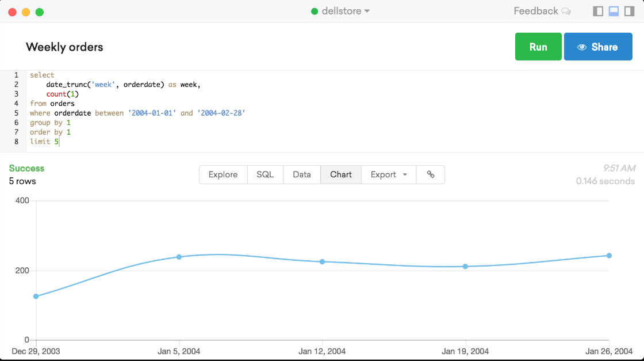Open the Data view tab

(302, 174)
